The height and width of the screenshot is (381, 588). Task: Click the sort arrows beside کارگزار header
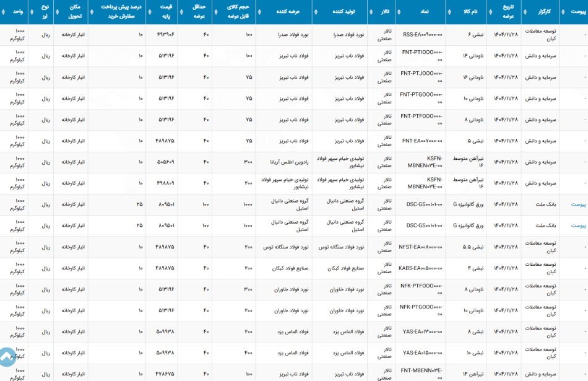point(525,12)
